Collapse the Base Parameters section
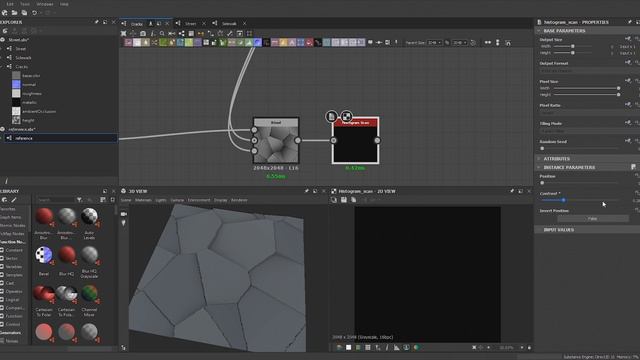 coord(539,31)
